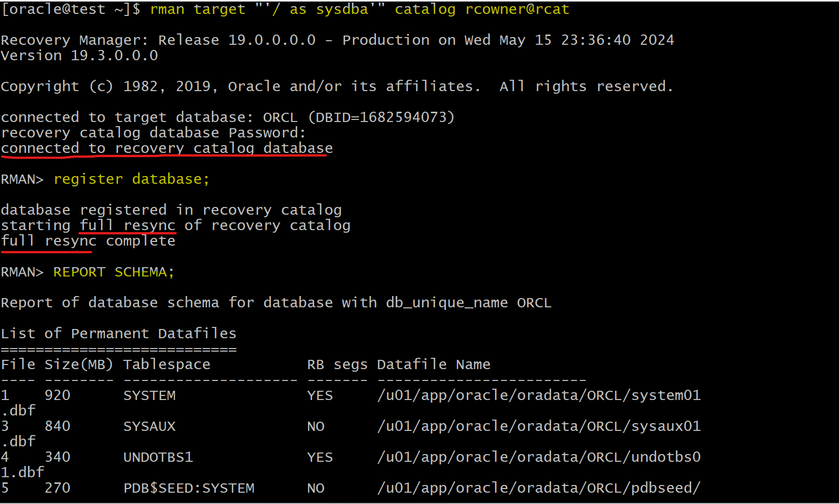Click 'database registered in recovery catalog' line
Screen dimensions: 839x504
tap(172, 210)
